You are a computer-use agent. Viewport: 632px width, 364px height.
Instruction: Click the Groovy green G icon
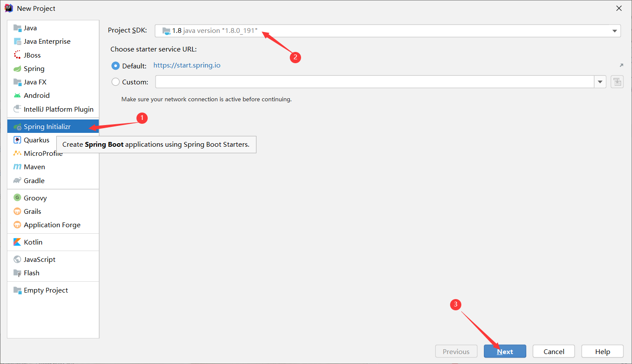[x=17, y=198]
